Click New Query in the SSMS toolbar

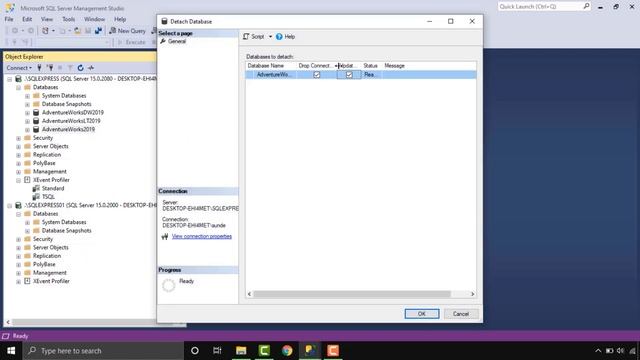[127, 31]
